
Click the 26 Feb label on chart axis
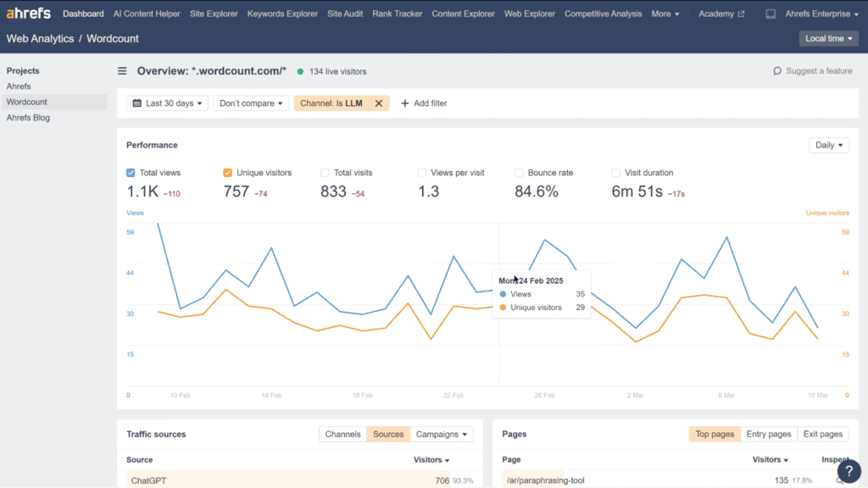[545, 395]
